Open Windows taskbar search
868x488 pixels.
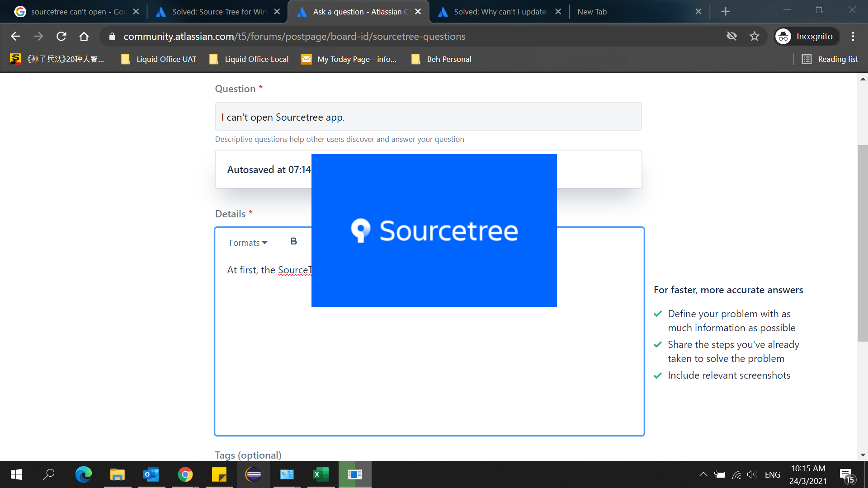click(49, 474)
